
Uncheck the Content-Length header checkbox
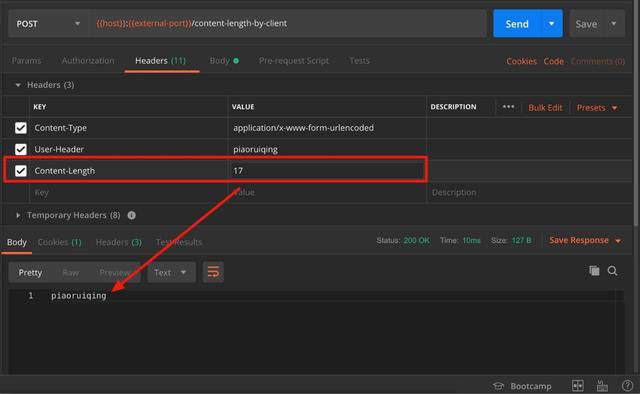(x=21, y=171)
